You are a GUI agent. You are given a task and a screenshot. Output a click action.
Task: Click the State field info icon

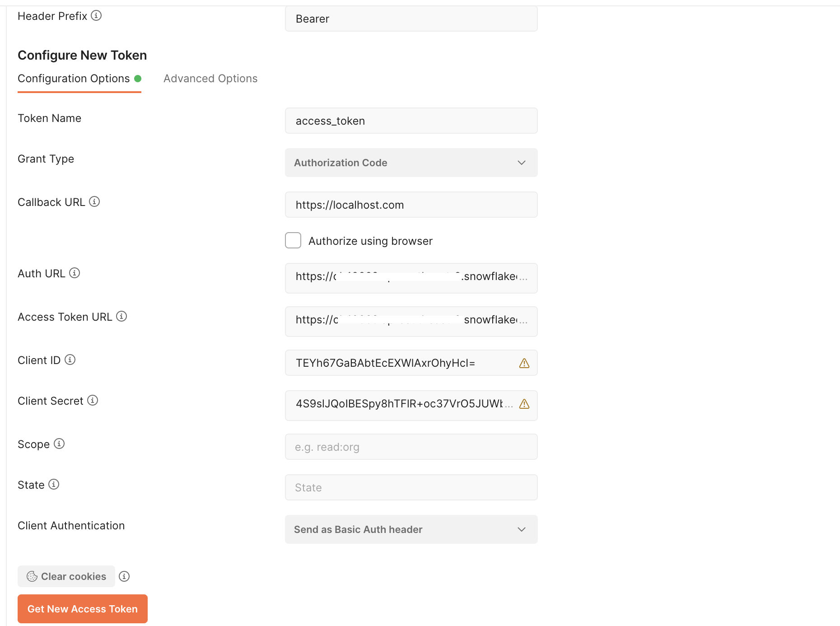point(53,484)
